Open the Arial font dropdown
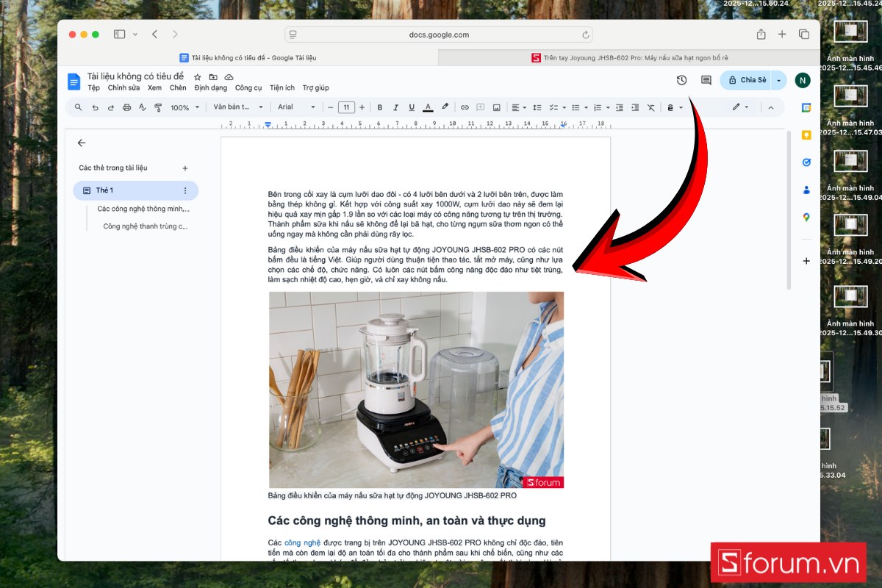The width and height of the screenshot is (882, 588). click(296, 107)
